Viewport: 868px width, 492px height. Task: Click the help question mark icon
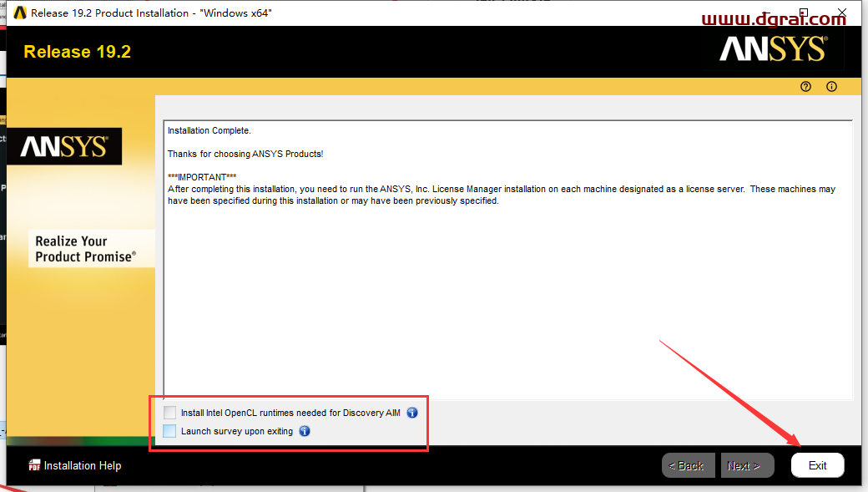pos(805,86)
